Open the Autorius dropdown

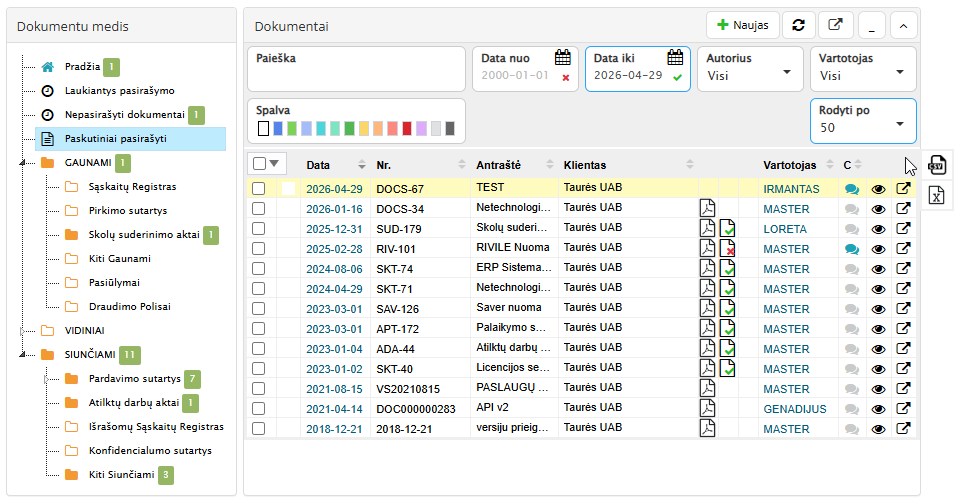(750, 69)
